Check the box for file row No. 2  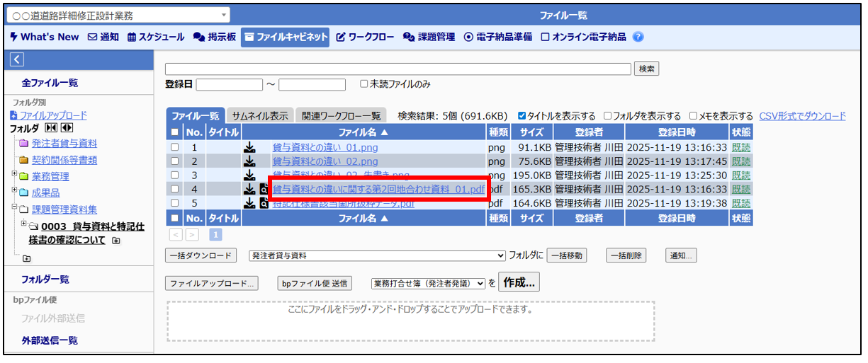click(x=174, y=161)
